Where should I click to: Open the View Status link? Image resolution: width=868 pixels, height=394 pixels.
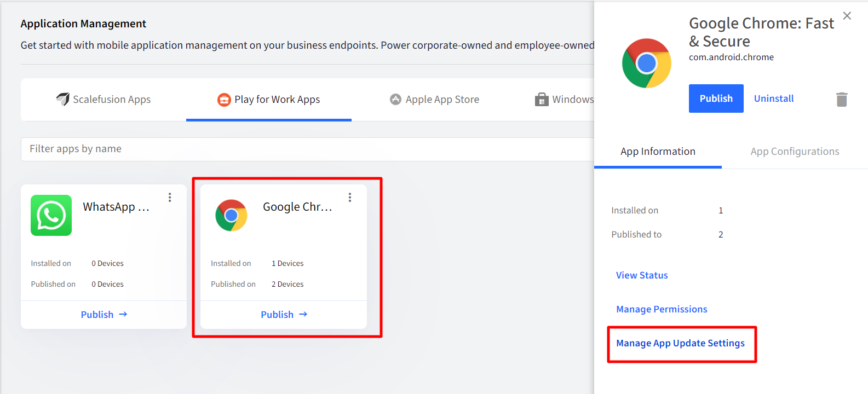pos(642,275)
